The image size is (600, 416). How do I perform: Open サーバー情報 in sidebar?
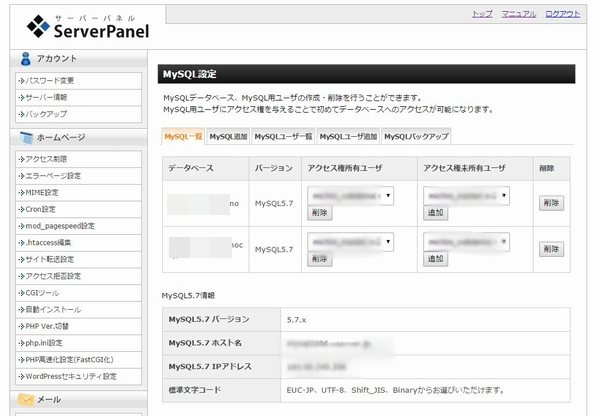(x=78, y=98)
